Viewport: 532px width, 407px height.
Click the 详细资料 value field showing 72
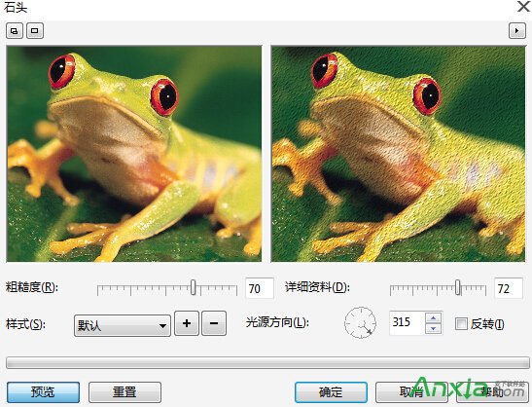click(509, 288)
